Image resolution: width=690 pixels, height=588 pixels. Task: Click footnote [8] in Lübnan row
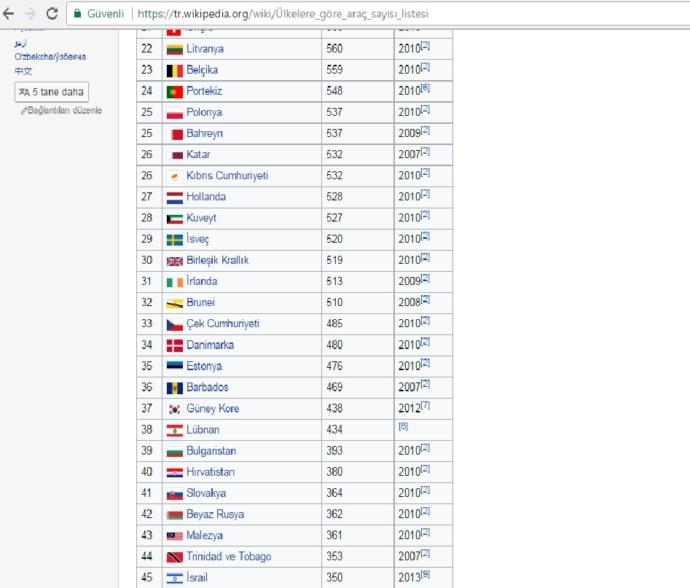pyautogui.click(x=404, y=426)
